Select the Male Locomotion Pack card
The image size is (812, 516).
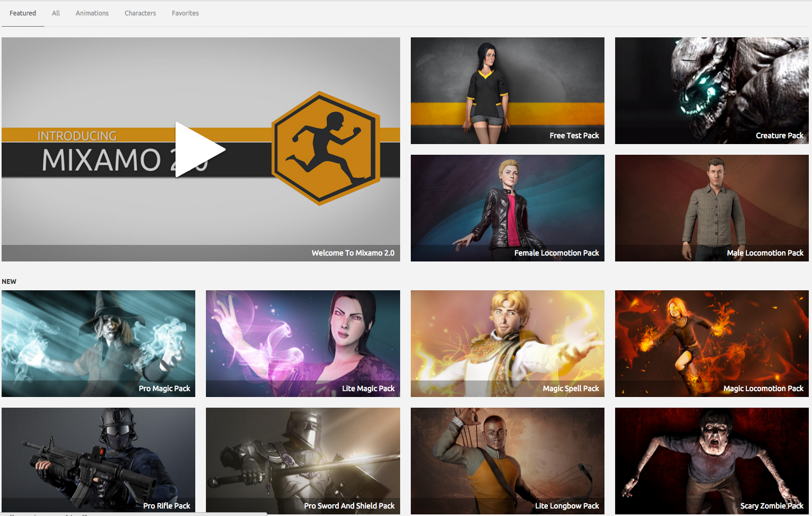pyautogui.click(x=712, y=208)
